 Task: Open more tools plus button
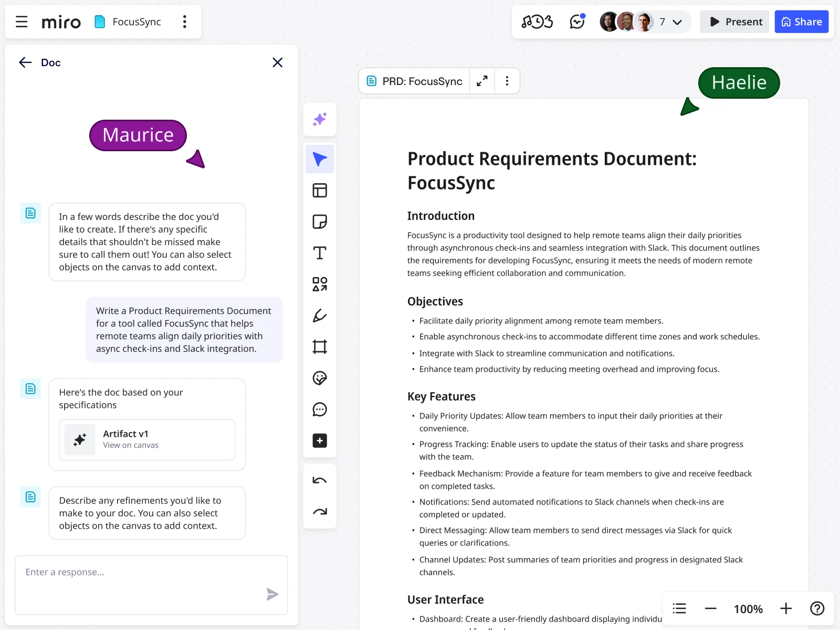320,440
